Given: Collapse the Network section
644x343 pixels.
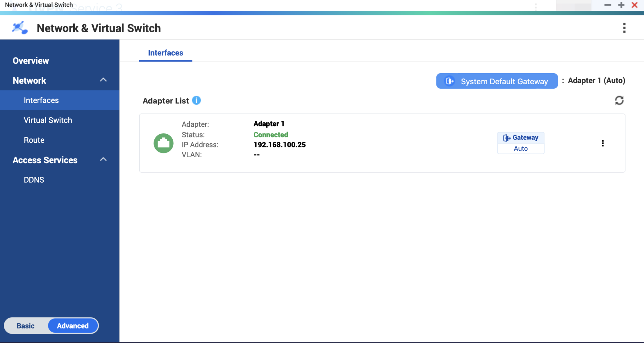Looking at the screenshot, I should click(103, 80).
